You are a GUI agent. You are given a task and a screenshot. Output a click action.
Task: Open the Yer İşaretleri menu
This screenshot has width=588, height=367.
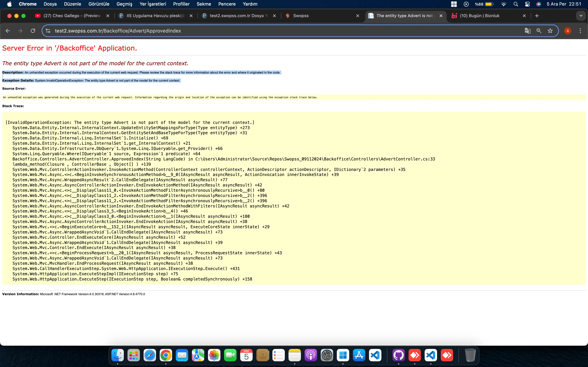pos(153,4)
